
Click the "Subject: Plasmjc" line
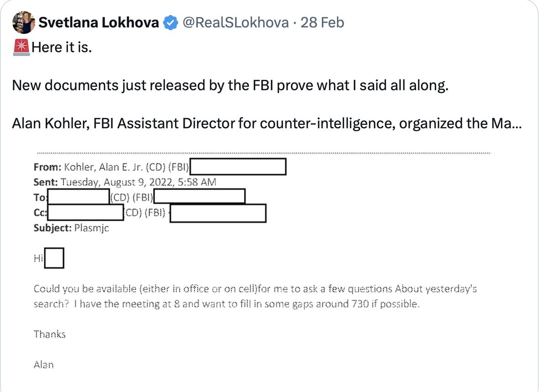tap(71, 228)
